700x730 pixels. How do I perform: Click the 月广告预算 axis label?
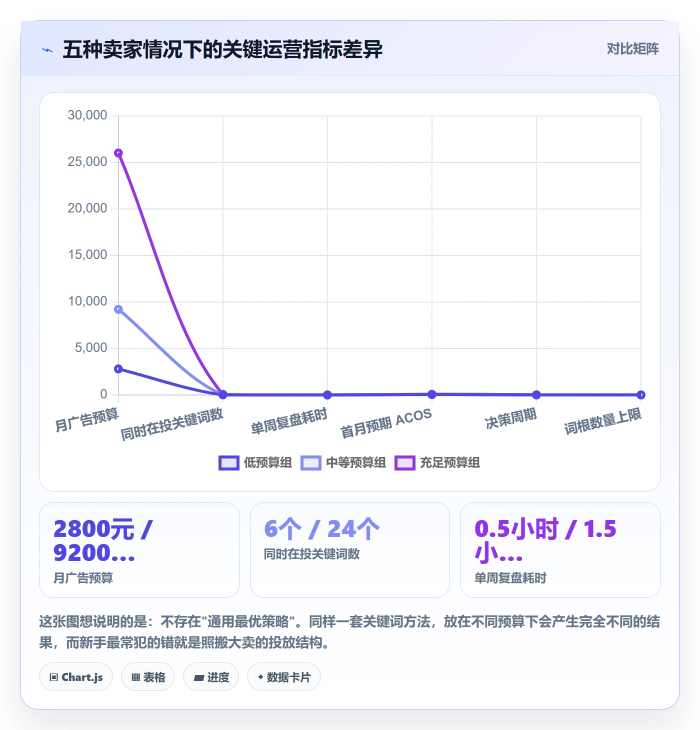click(x=87, y=419)
